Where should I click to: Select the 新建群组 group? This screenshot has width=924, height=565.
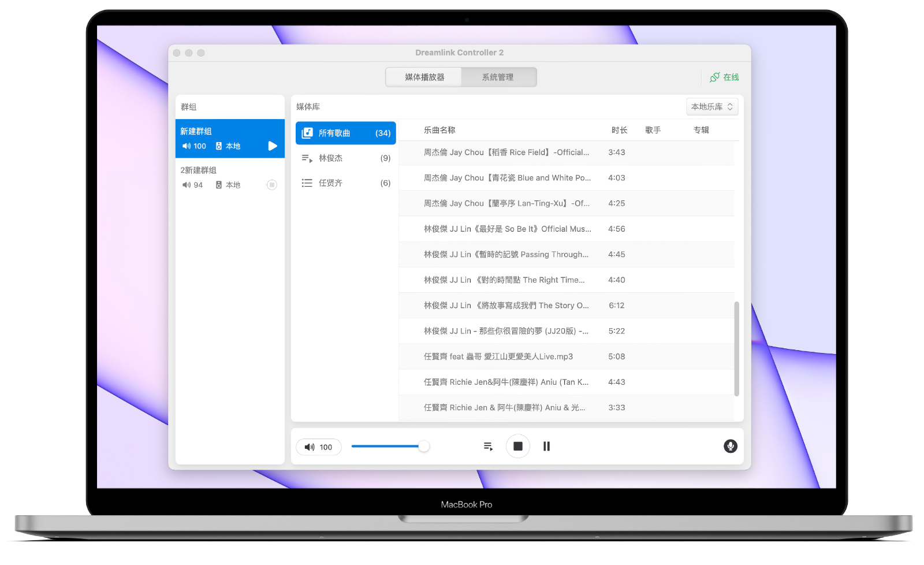coord(230,139)
